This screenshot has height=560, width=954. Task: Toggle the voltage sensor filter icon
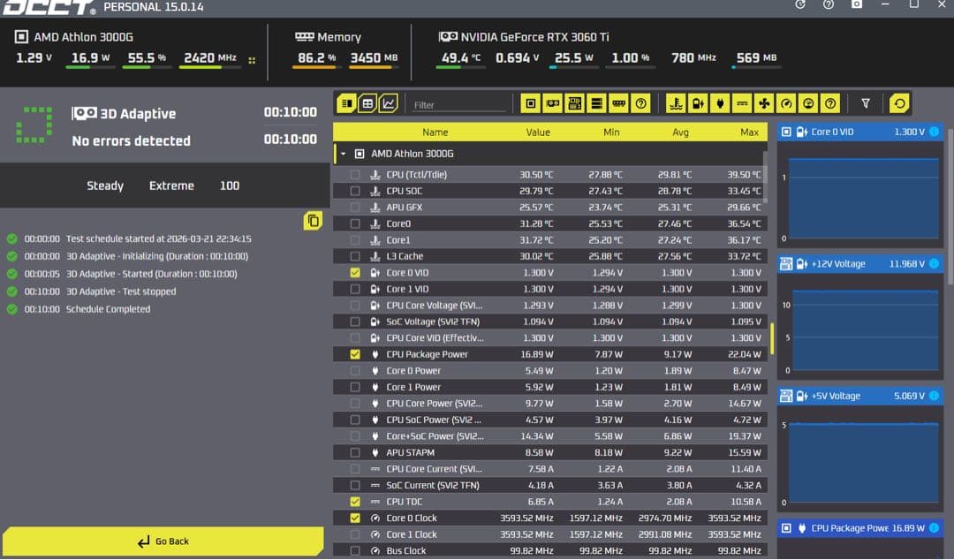point(698,103)
